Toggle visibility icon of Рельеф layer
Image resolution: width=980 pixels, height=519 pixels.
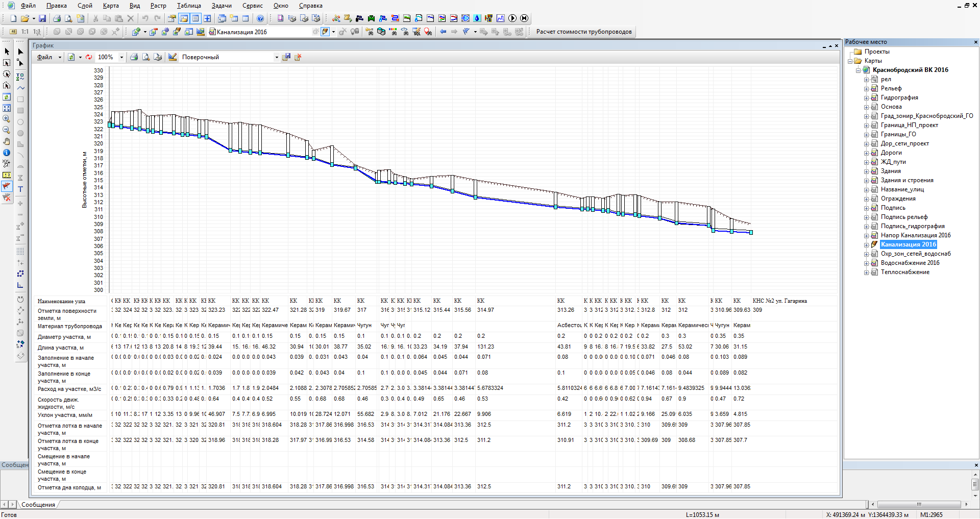click(874, 88)
